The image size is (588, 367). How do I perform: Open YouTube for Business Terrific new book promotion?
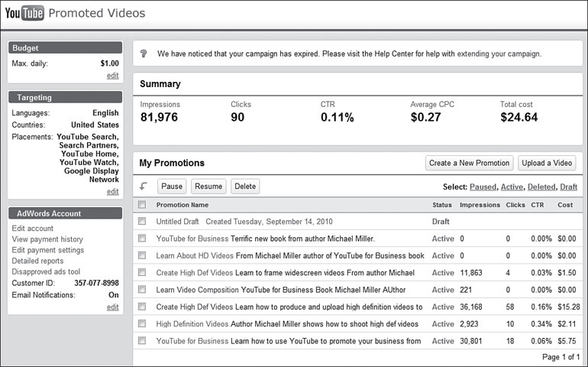pos(192,239)
